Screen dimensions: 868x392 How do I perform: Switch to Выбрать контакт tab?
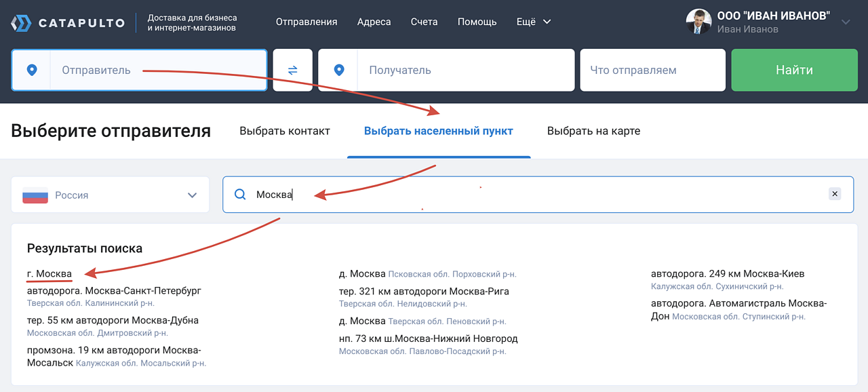[x=284, y=131]
